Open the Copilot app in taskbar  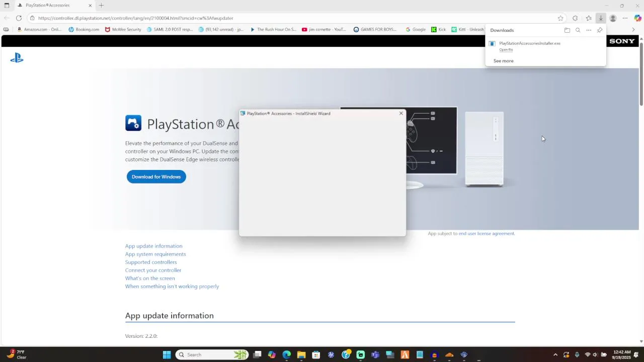coord(272,355)
